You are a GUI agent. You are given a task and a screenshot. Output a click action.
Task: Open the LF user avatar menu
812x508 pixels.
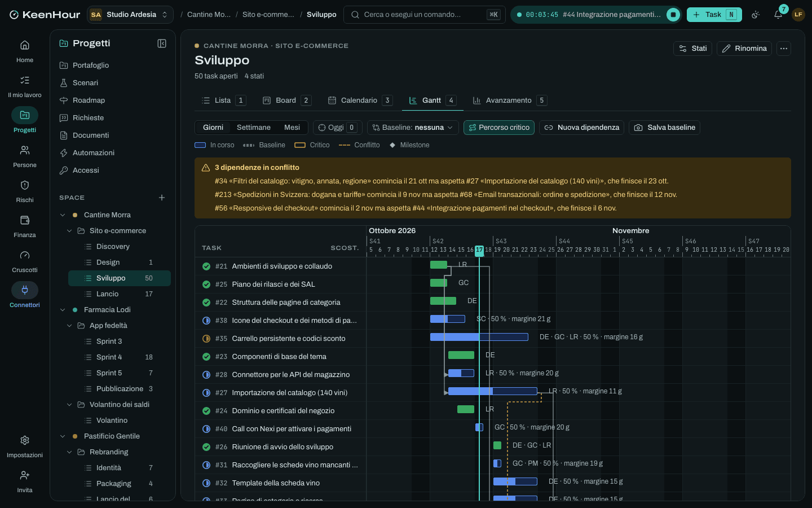pyautogui.click(x=798, y=15)
